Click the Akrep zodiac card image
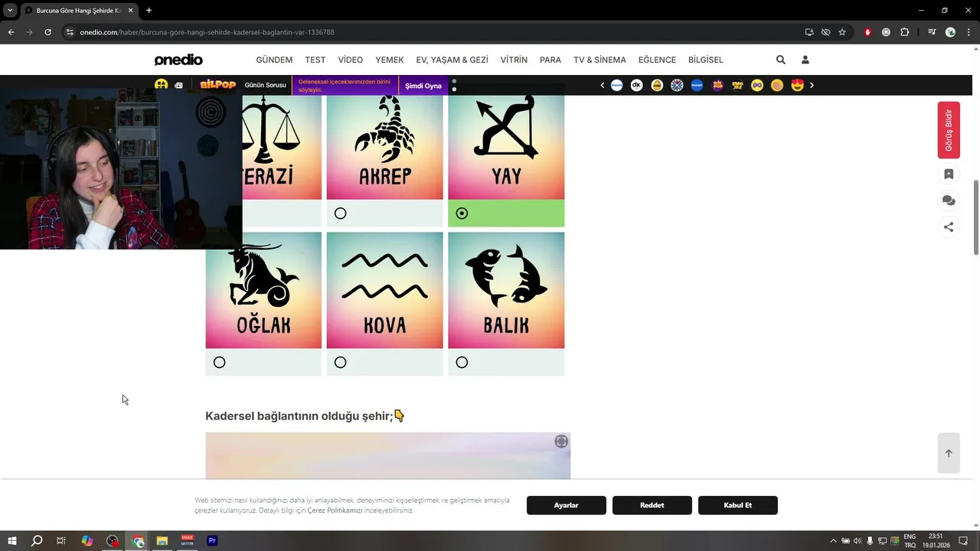980x551 pixels. 385,148
